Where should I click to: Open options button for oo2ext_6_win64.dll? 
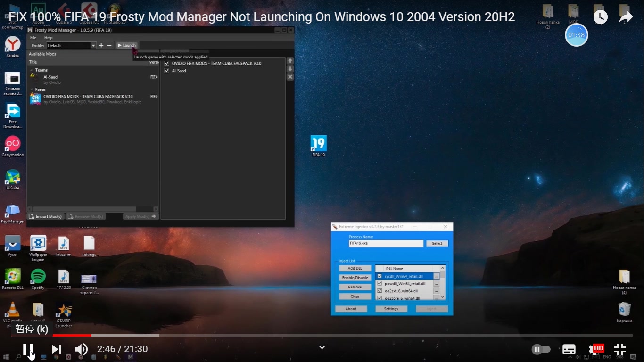point(436,291)
